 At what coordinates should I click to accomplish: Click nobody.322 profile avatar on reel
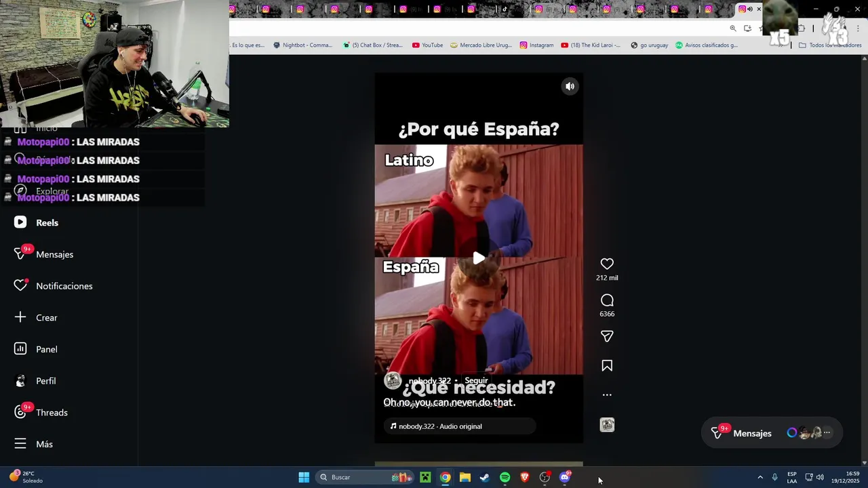tap(393, 380)
